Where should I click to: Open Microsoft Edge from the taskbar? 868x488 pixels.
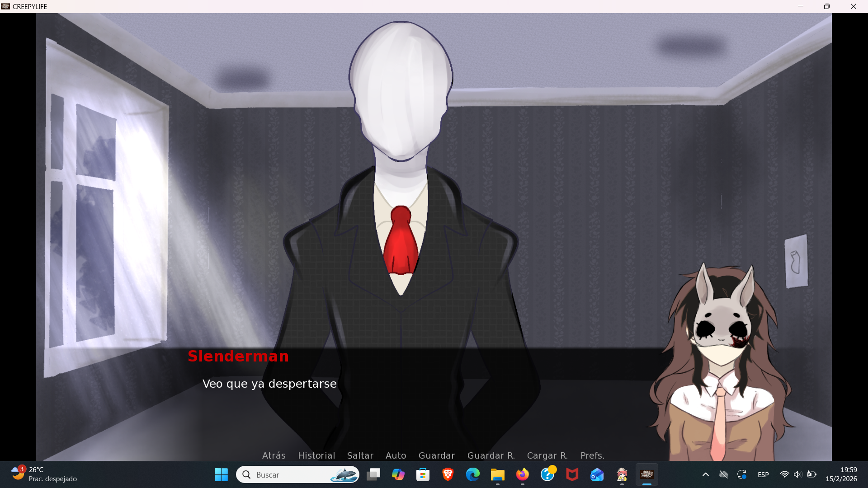pos(473,474)
